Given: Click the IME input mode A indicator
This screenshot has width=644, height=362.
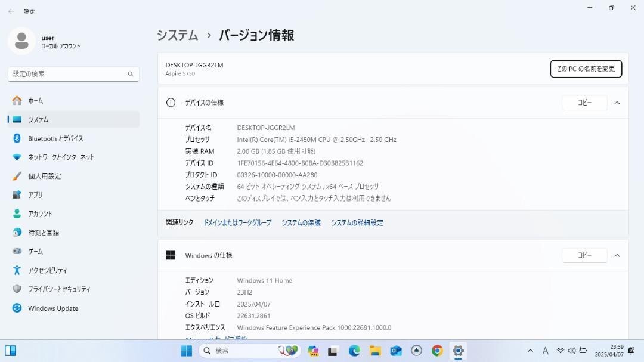Looking at the screenshot, I should click(546, 351).
